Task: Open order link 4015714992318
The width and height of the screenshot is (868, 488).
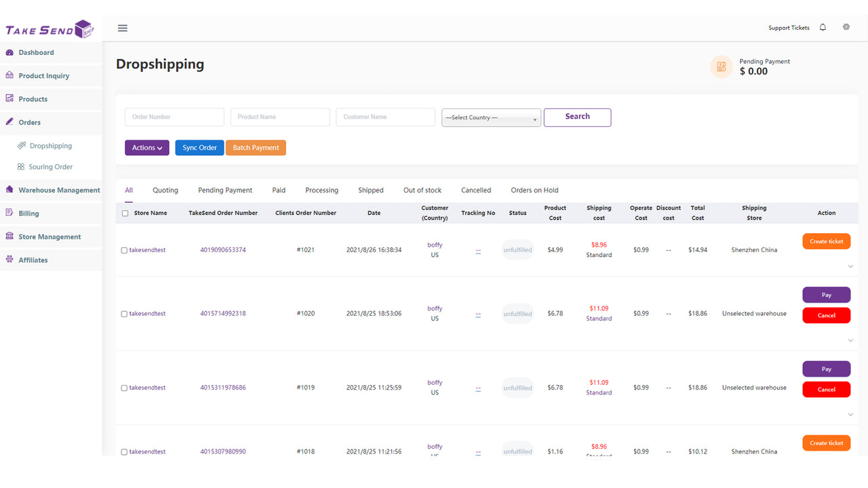Action: [223, 314]
